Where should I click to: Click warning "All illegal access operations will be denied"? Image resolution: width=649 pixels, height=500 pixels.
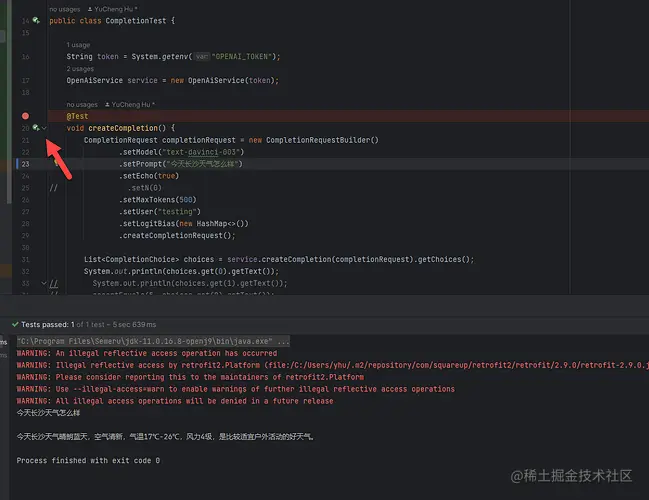coord(175,401)
